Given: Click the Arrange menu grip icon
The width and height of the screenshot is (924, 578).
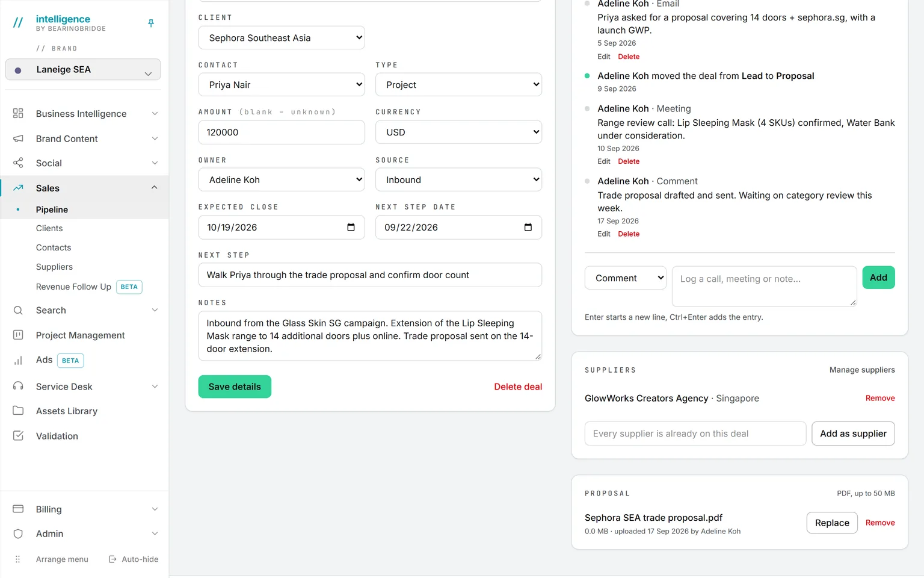Looking at the screenshot, I should pos(18,559).
